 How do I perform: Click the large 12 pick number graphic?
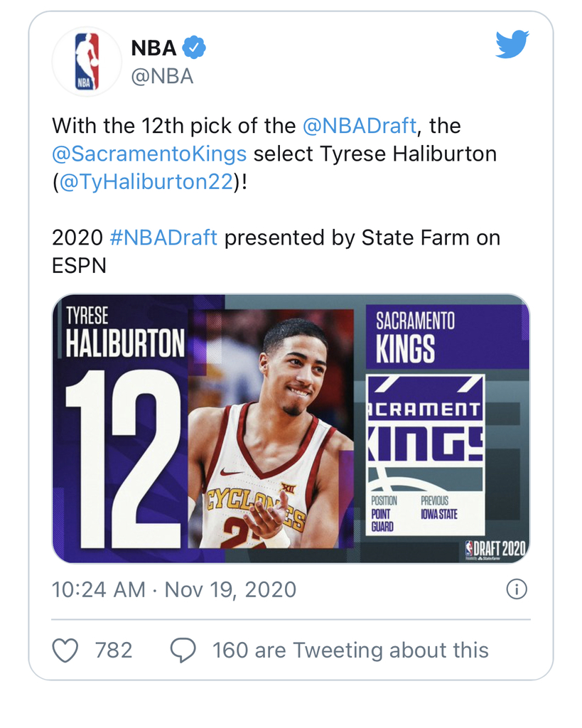pos(123,459)
